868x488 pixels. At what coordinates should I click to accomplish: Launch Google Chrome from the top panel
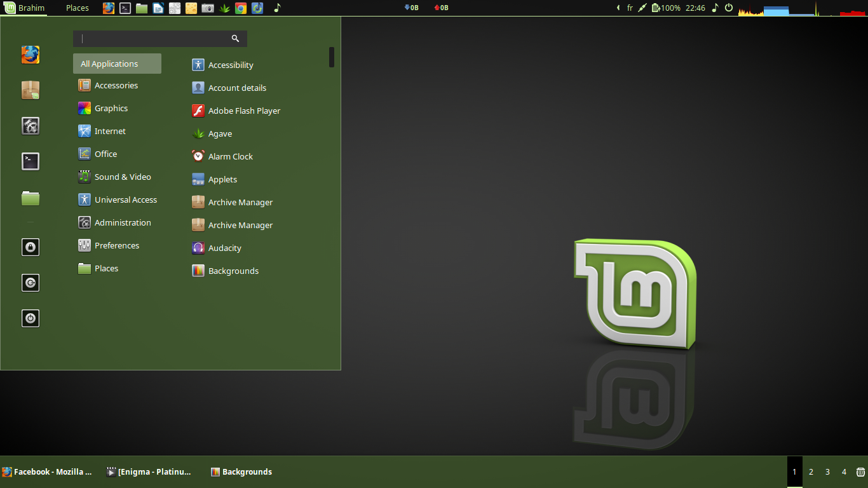click(241, 8)
